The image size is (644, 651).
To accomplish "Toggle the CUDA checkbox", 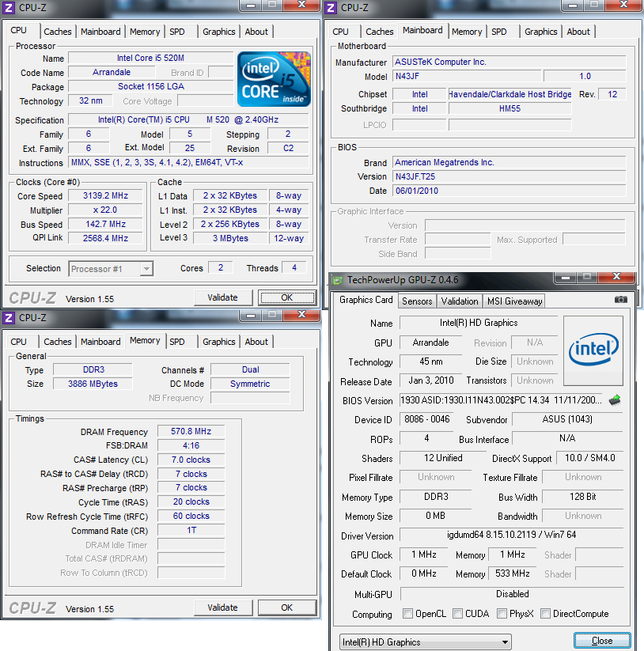I will pyautogui.click(x=457, y=614).
